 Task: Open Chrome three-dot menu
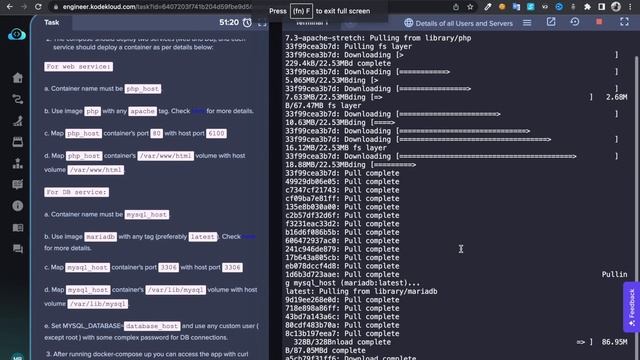tap(631, 7)
